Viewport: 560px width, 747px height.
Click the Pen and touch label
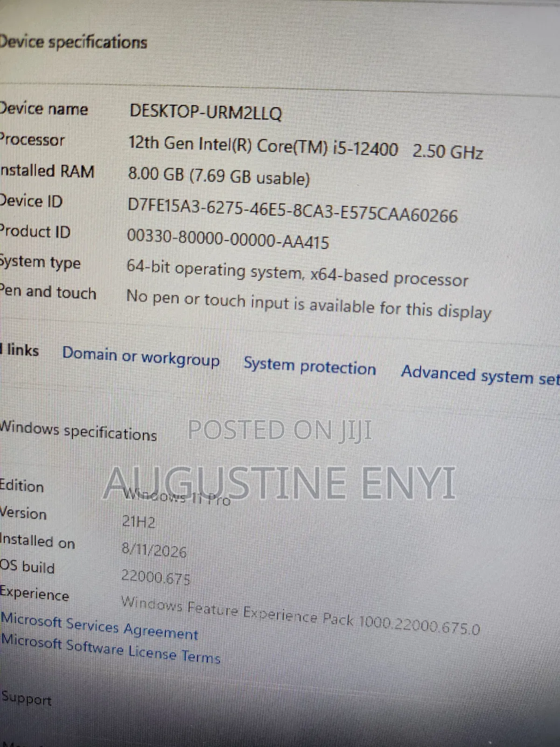[x=48, y=291]
